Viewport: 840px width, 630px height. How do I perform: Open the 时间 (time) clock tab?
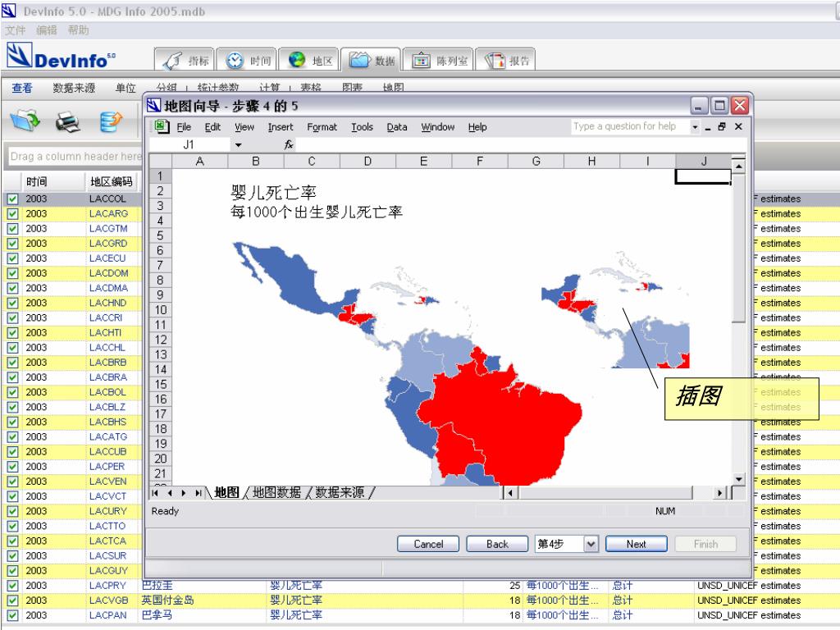point(248,60)
